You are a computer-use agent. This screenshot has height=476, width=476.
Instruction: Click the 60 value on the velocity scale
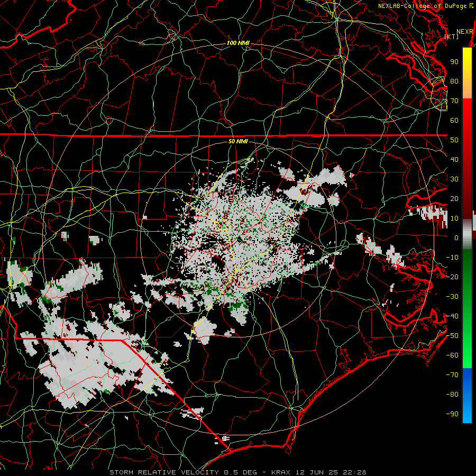point(454,121)
